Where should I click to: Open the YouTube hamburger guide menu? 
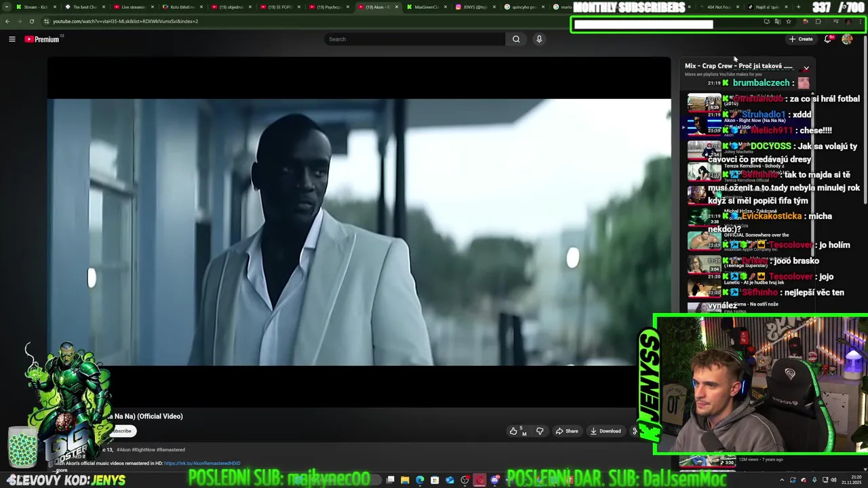pos(12,39)
